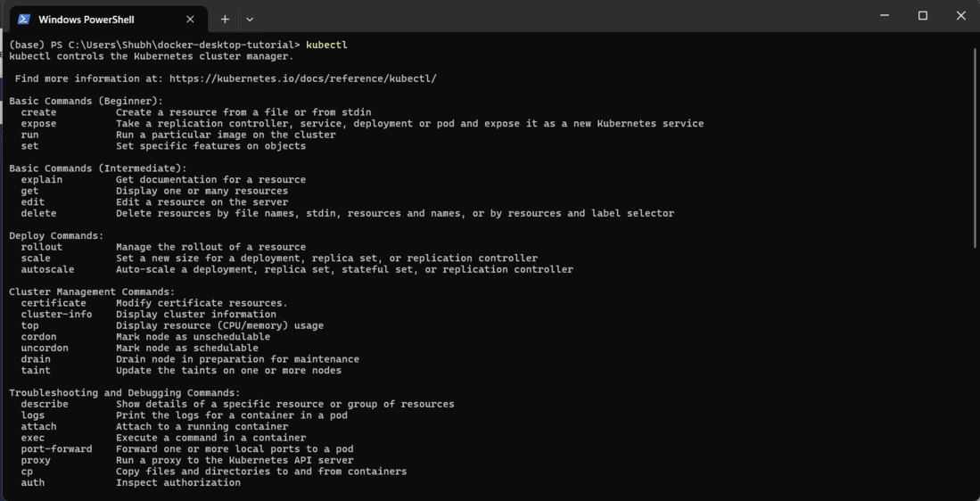Click the typed kubectl command at the prompt
Viewport: 980px width, 501px height.
[x=326, y=45]
